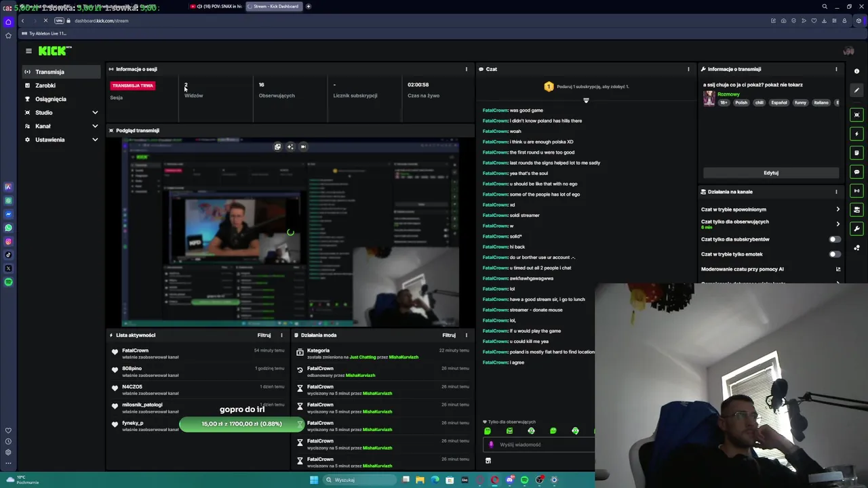Click the purple microphone icon in chat input
This screenshot has width=868, height=488.
pyautogui.click(x=491, y=445)
